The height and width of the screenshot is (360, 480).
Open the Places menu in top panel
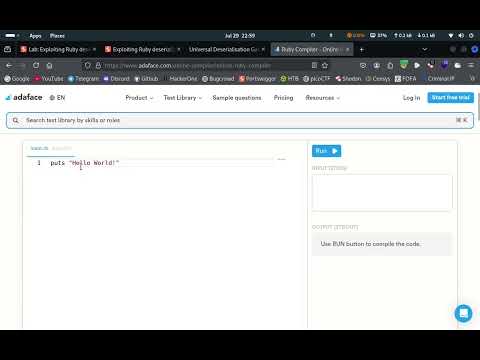click(57, 36)
